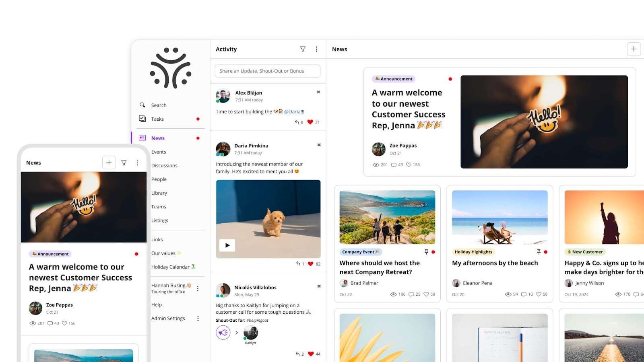Open the Activity panel three-dot menu

click(x=316, y=49)
